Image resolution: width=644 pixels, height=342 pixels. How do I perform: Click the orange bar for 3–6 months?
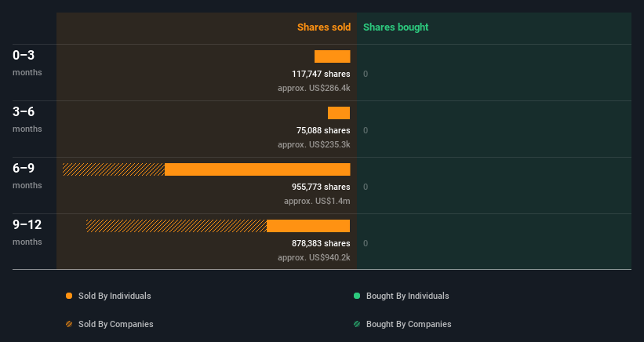pyautogui.click(x=339, y=113)
